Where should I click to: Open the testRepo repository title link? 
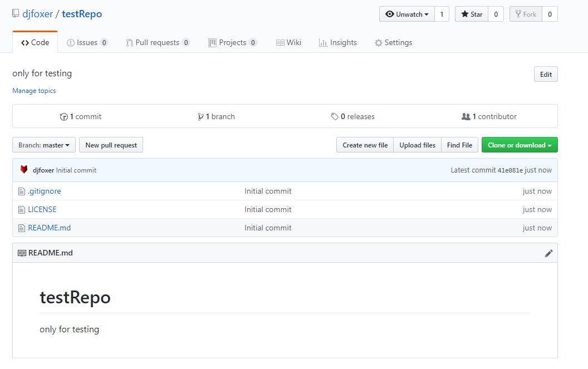[82, 14]
